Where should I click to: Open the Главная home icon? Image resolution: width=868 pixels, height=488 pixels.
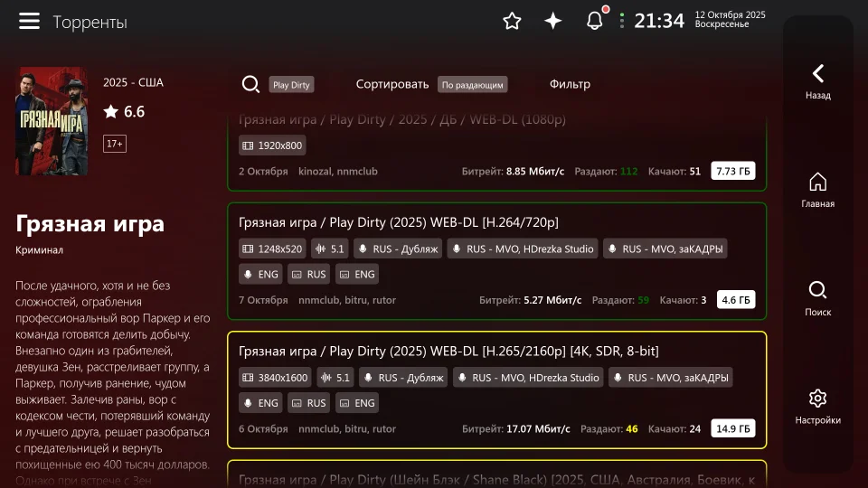pos(817,189)
